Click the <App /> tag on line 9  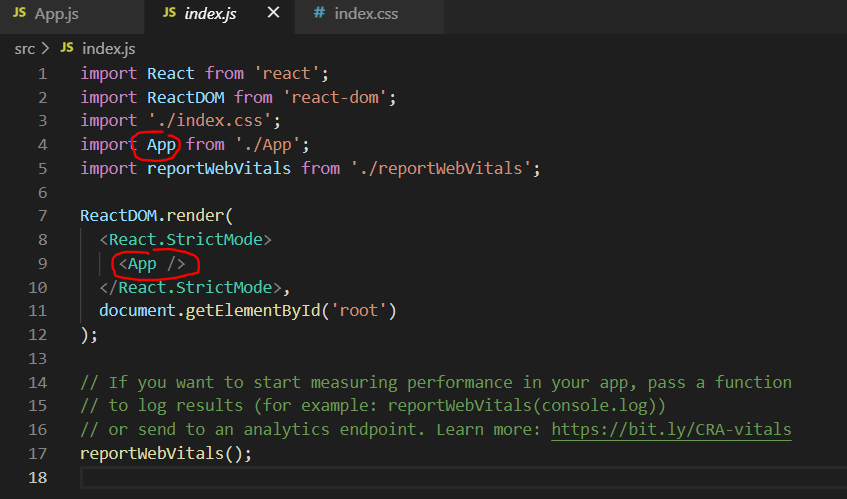(152, 264)
